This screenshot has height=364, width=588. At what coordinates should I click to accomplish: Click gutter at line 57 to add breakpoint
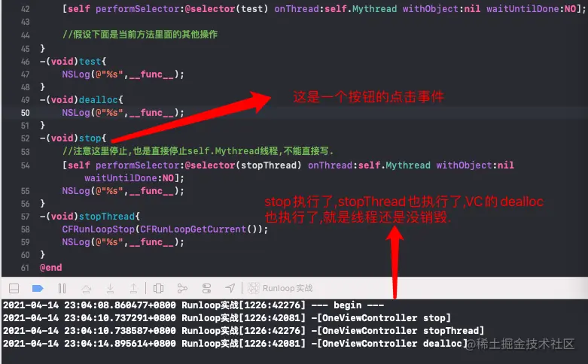pyautogui.click(x=25, y=217)
